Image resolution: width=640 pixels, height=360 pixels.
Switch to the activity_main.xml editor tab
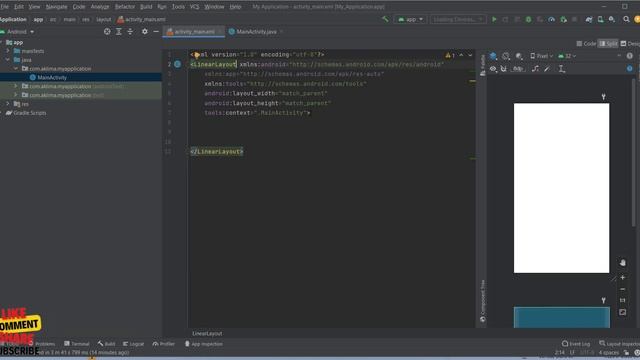tap(194, 31)
